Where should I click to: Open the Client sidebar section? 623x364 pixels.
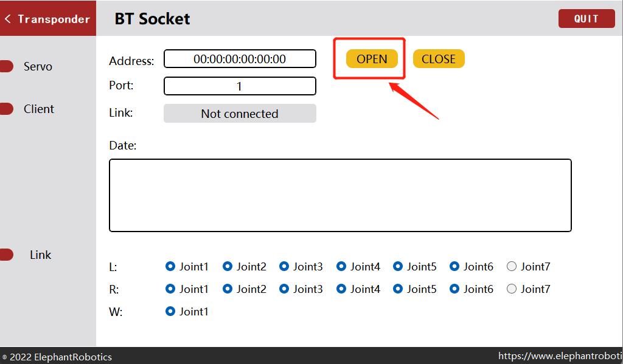[x=39, y=109]
